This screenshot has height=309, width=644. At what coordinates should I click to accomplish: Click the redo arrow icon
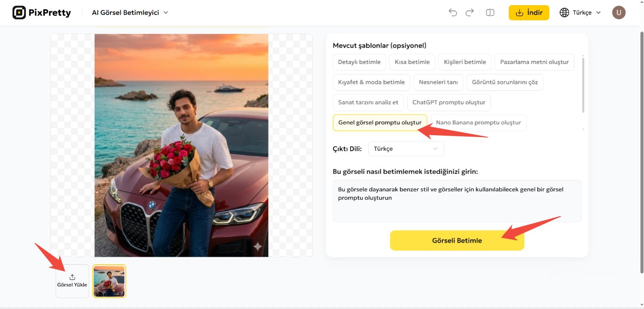469,13
